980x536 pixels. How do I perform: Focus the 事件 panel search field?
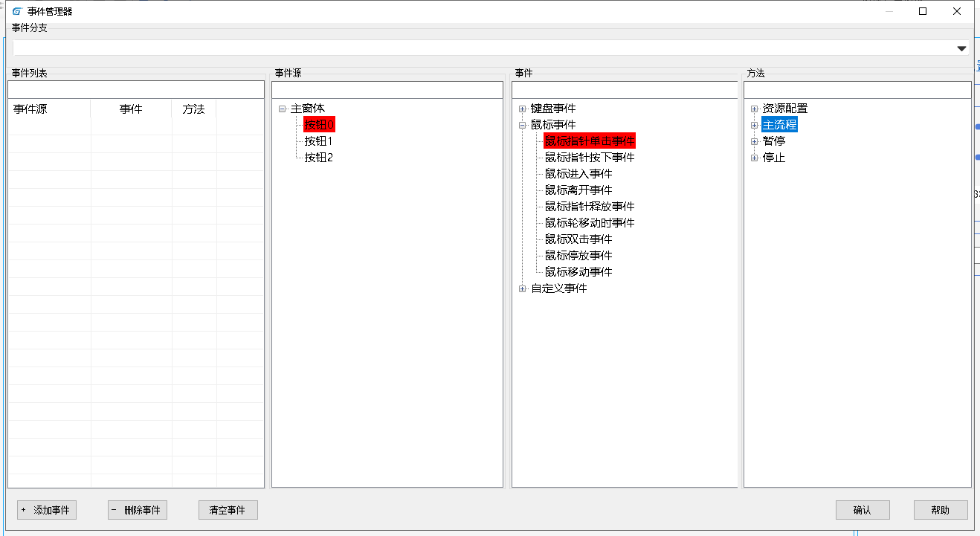click(x=625, y=89)
